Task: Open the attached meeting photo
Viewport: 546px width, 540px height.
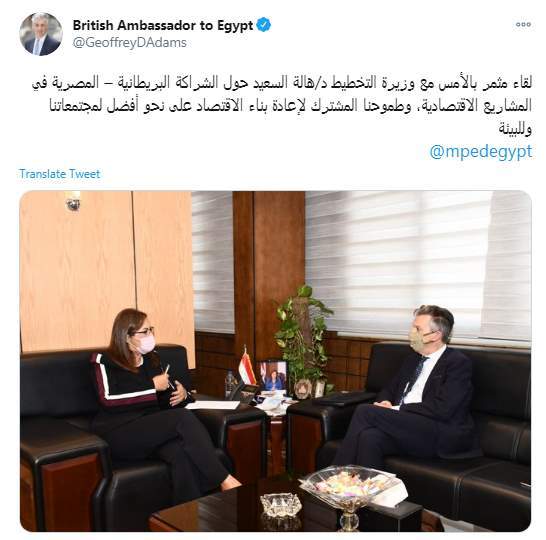Action: click(x=275, y=361)
